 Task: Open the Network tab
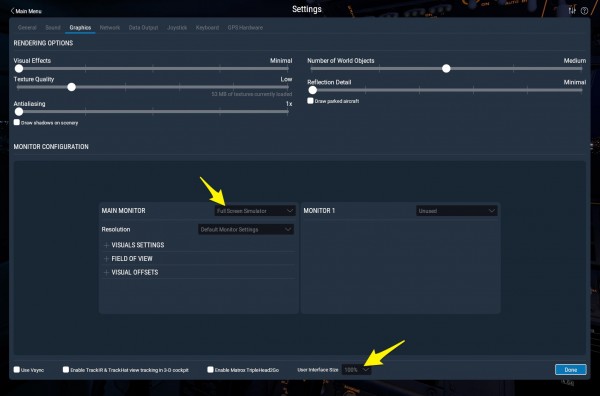coord(110,28)
